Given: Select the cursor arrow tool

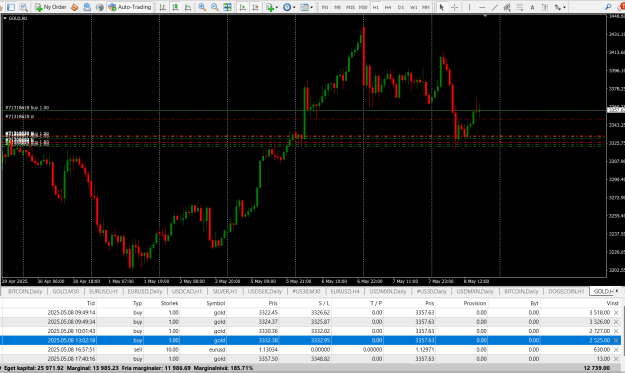Looking at the screenshot, I should point(442,7).
